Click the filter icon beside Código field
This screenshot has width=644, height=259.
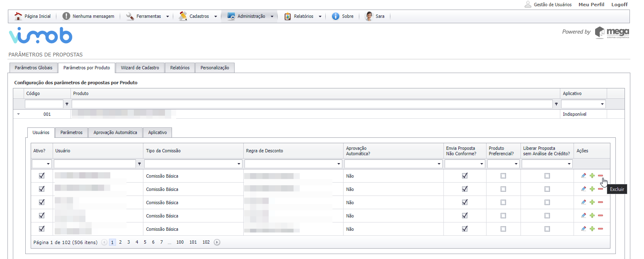[x=67, y=104]
